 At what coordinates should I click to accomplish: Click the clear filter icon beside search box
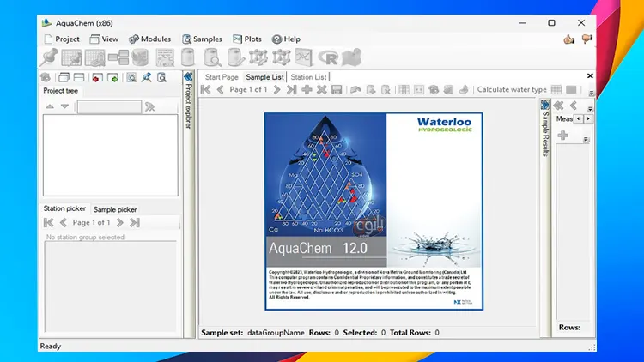[x=150, y=106]
